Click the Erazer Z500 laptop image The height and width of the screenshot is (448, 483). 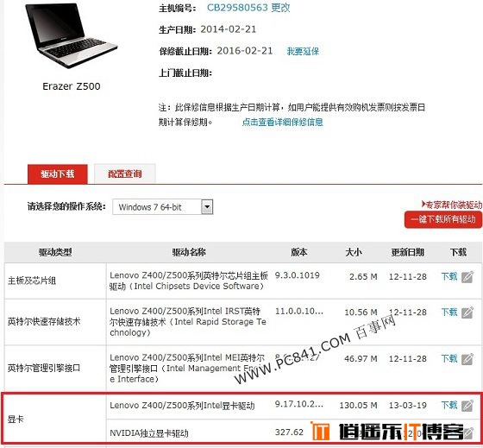pos(71,35)
